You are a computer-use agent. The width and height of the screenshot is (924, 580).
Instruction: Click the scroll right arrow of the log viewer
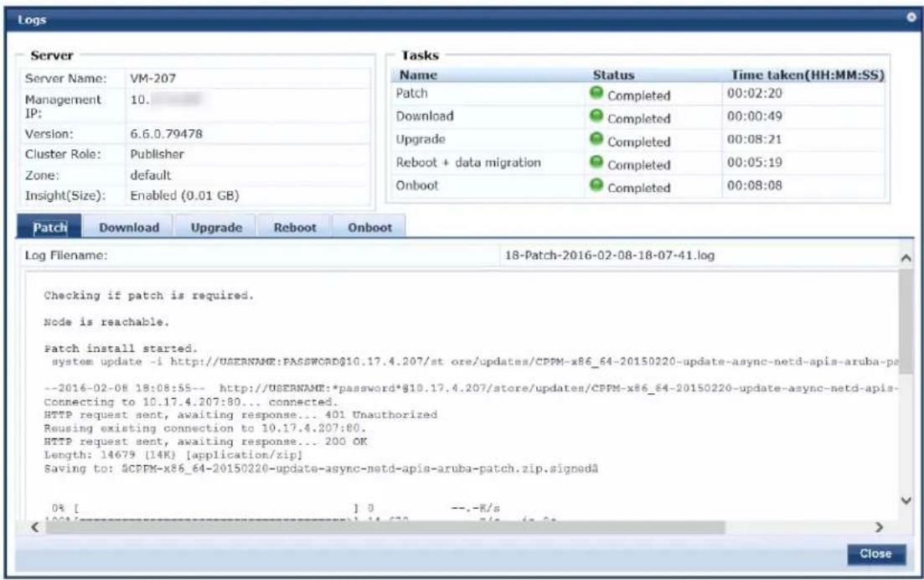point(880,527)
